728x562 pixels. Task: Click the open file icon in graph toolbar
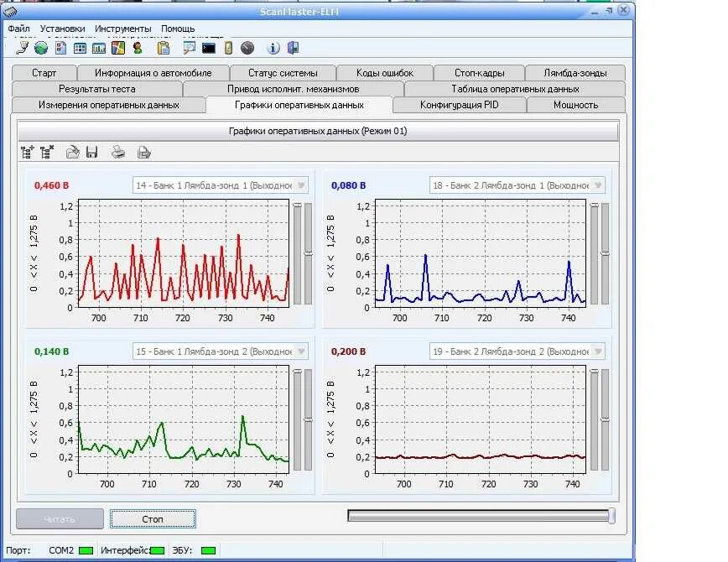coord(72,152)
